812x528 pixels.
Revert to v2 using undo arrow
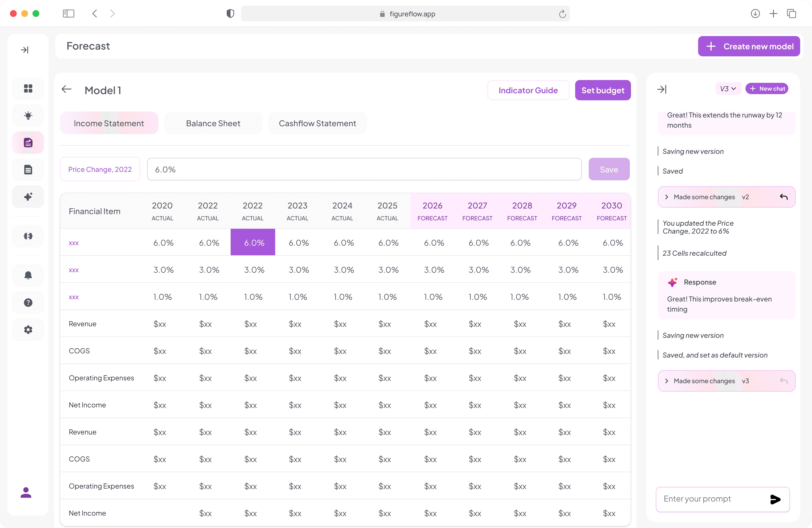[x=784, y=197]
